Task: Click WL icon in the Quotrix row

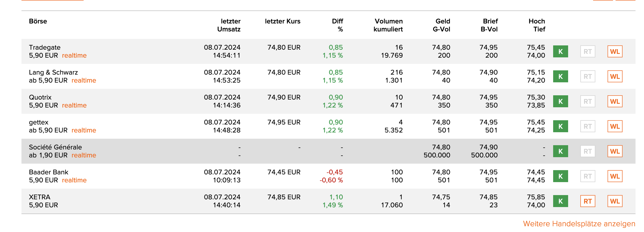Action: (x=615, y=101)
